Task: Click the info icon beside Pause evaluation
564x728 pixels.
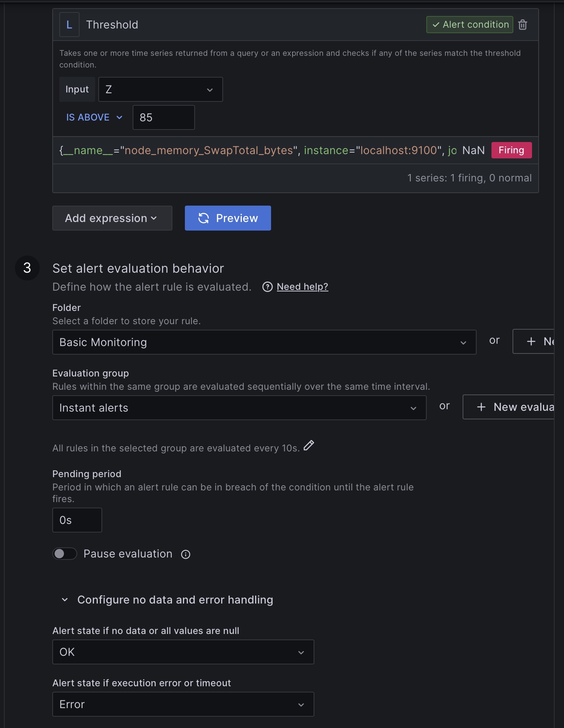Action: pos(186,554)
